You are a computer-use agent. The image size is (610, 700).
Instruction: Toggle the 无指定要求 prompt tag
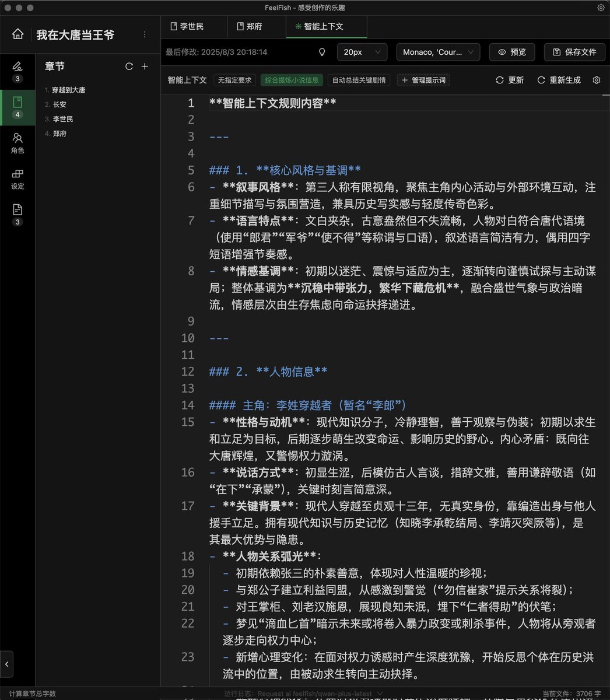pos(235,80)
